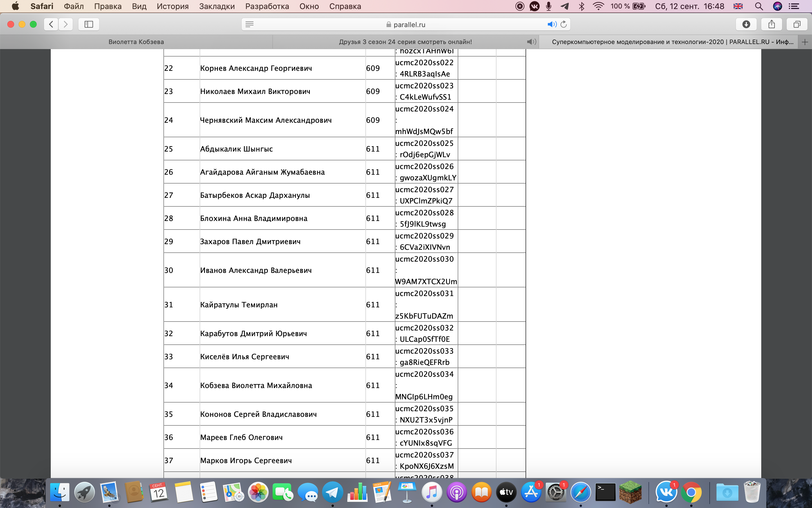Launch Minecraft from the Dock
812x508 pixels.
(x=630, y=492)
